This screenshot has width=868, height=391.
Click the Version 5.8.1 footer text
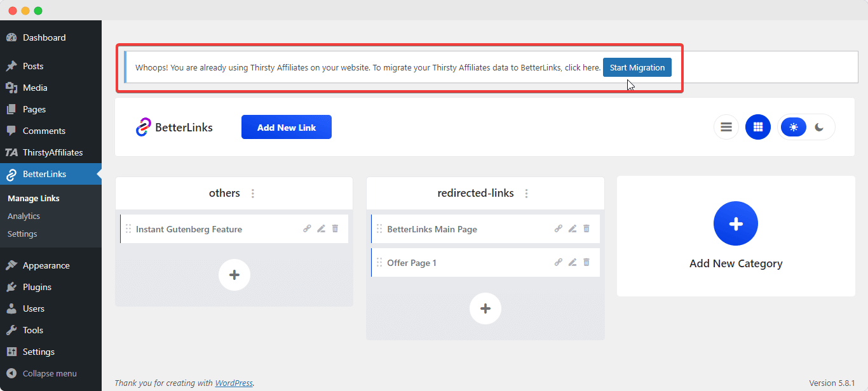[x=832, y=383]
